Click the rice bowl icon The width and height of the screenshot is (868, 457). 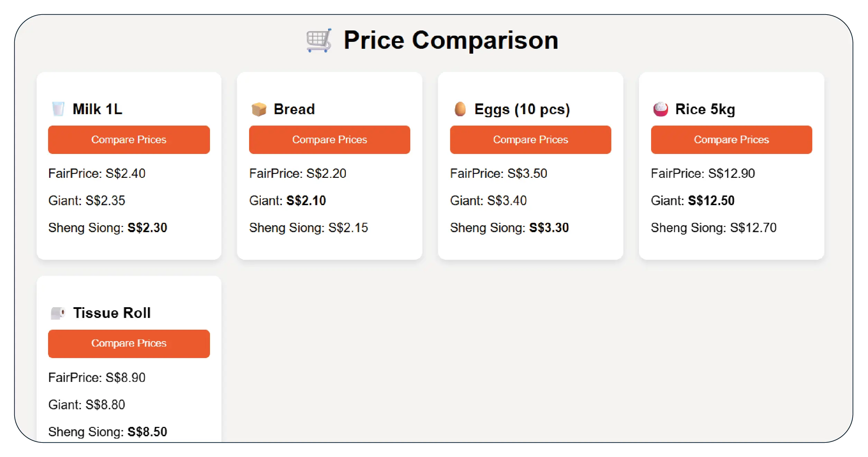tap(660, 109)
